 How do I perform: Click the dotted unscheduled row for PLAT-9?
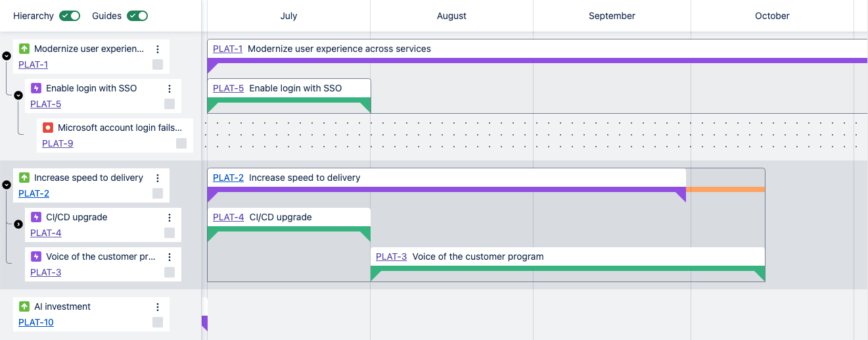tap(534, 134)
